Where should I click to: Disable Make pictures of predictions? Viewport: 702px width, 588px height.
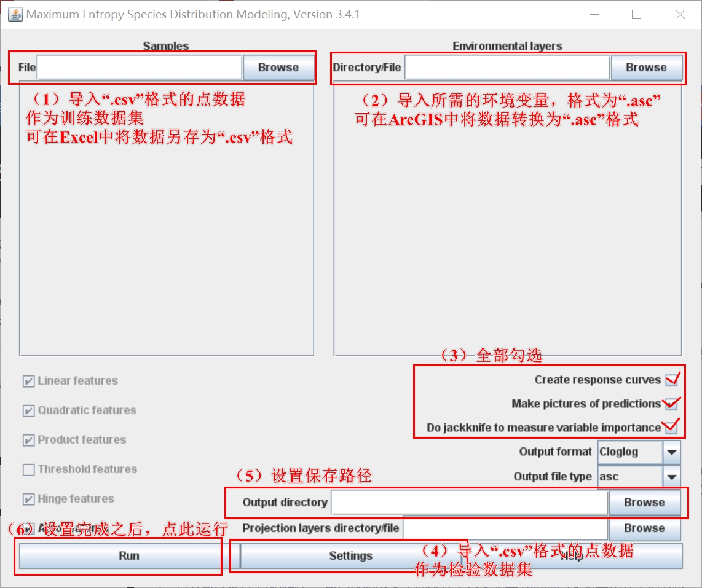coord(671,404)
